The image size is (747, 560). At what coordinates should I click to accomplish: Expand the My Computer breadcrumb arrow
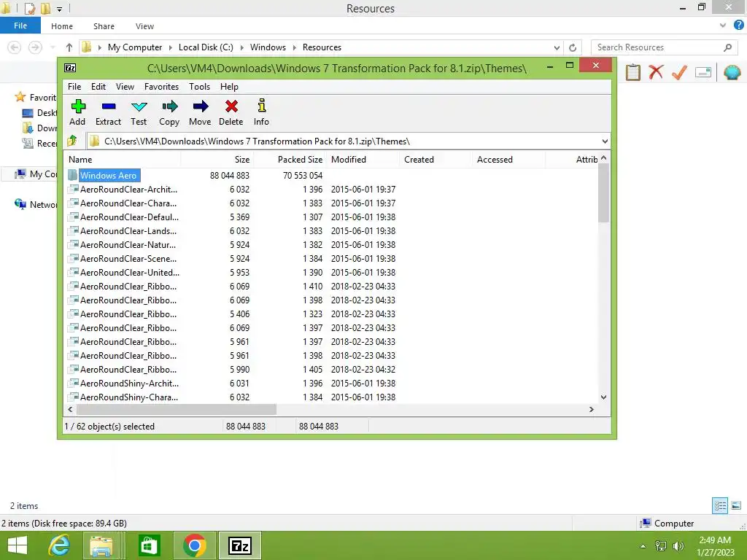pos(171,47)
